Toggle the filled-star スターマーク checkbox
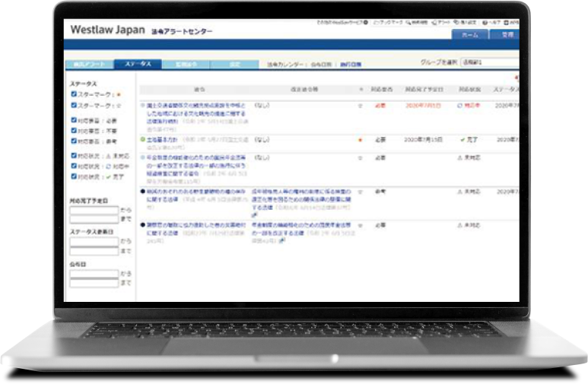The height and width of the screenshot is (384, 588). coord(74,94)
